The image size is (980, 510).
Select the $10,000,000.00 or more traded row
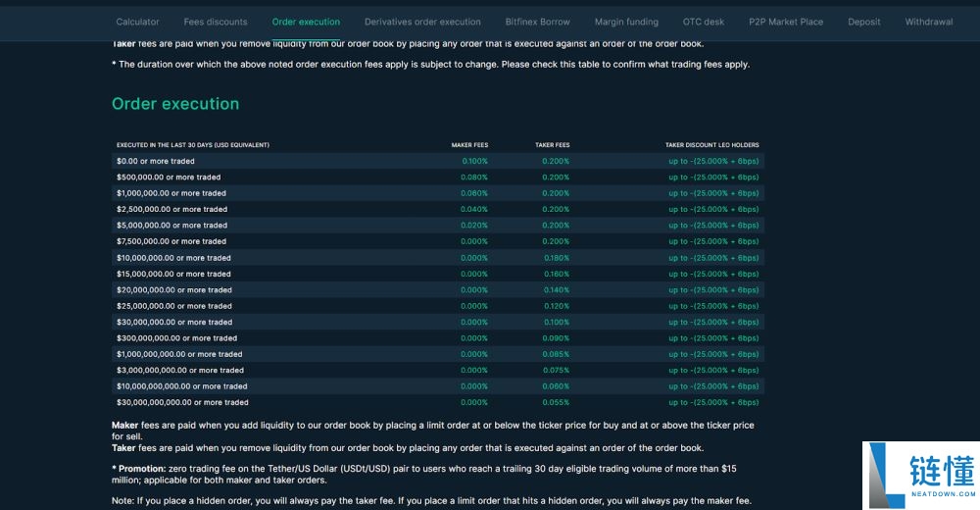point(437,258)
